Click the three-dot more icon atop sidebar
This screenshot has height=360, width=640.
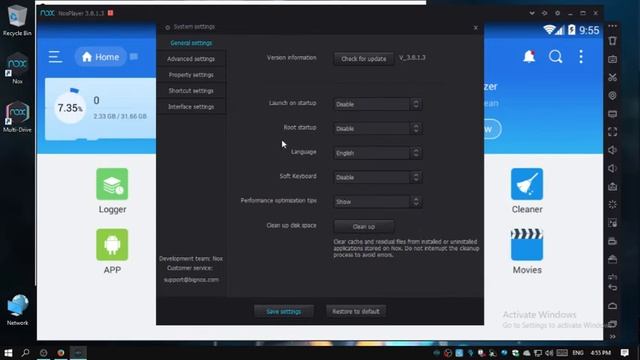click(x=612, y=26)
